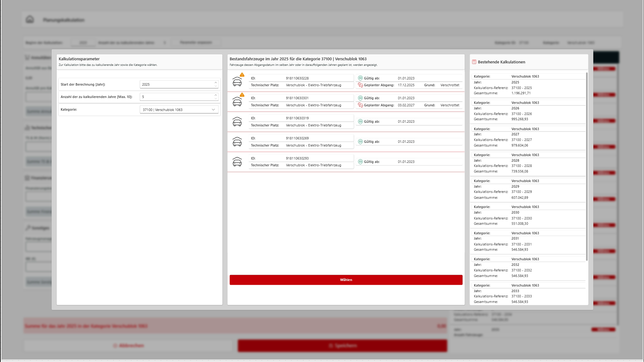644x362 pixels.
Task: Click red Geplanter Abgang icon dated 03.02.2027
Action: pyautogui.click(x=360, y=105)
